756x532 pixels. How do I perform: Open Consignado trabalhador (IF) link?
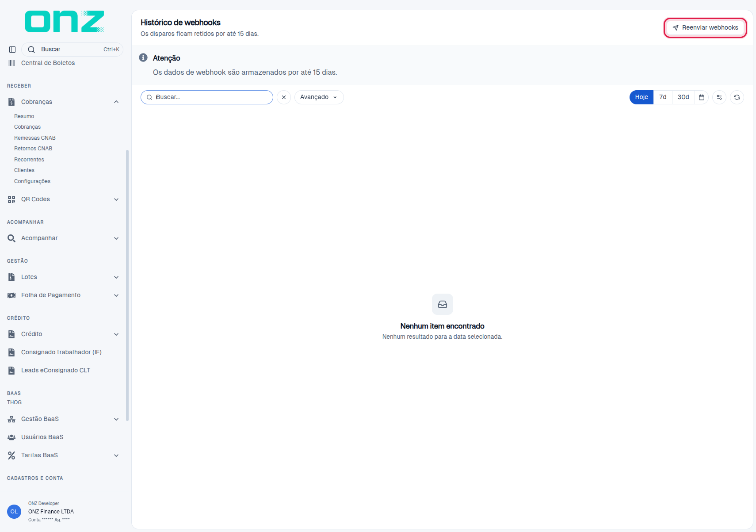pos(61,352)
